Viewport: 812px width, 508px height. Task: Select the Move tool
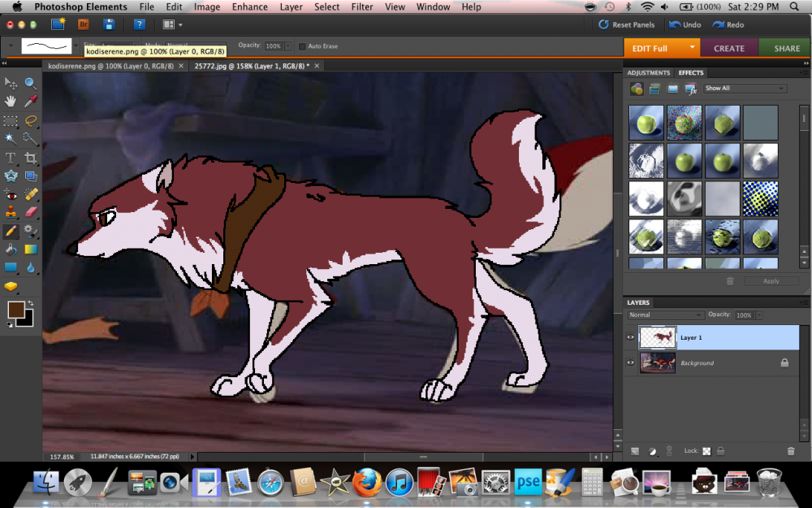[11, 83]
